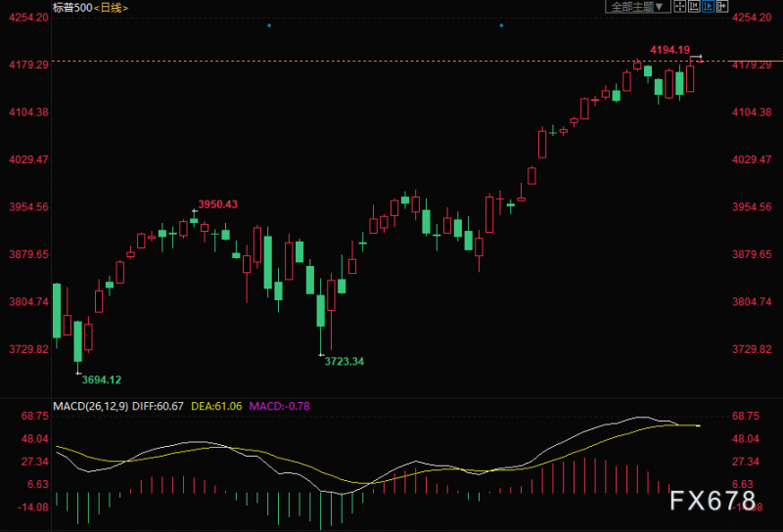
Task: Click the 3950.43 peak price label
Action: coord(217,204)
